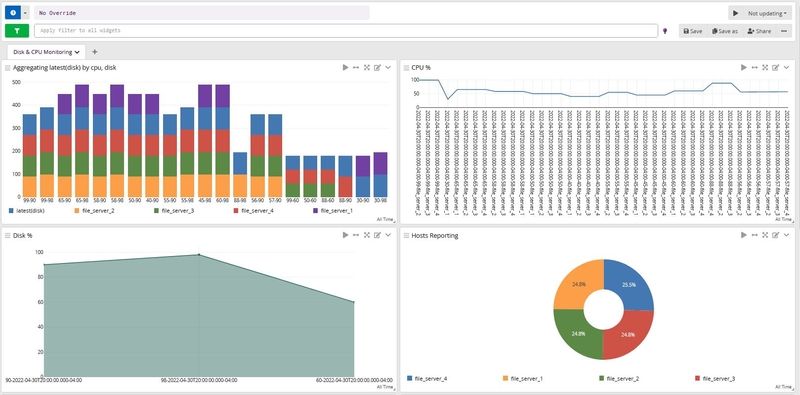Add a new dashboard tab with plus
This screenshot has width=800, height=395.
tap(94, 52)
